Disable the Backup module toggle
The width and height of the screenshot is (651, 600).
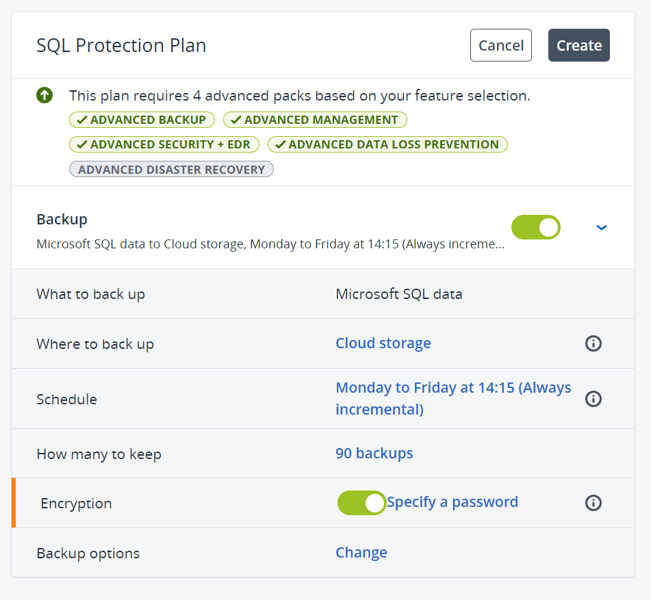(536, 228)
